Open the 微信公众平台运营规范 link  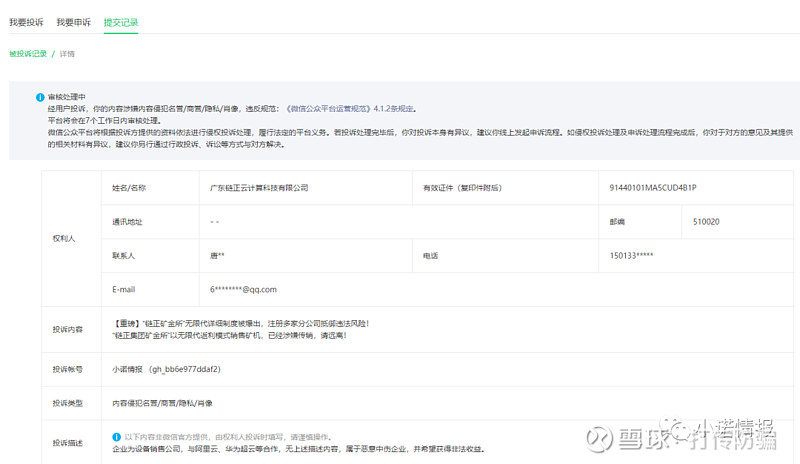(x=328, y=109)
